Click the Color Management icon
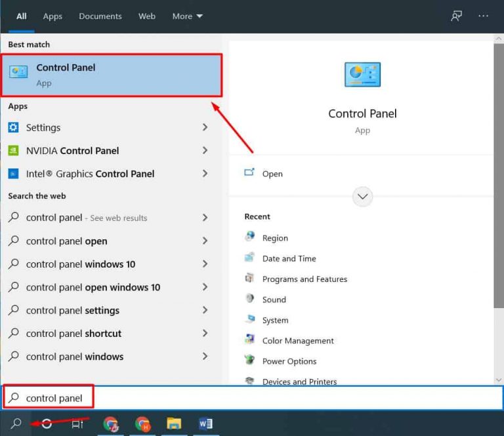The height and width of the screenshot is (436, 504). pos(250,340)
